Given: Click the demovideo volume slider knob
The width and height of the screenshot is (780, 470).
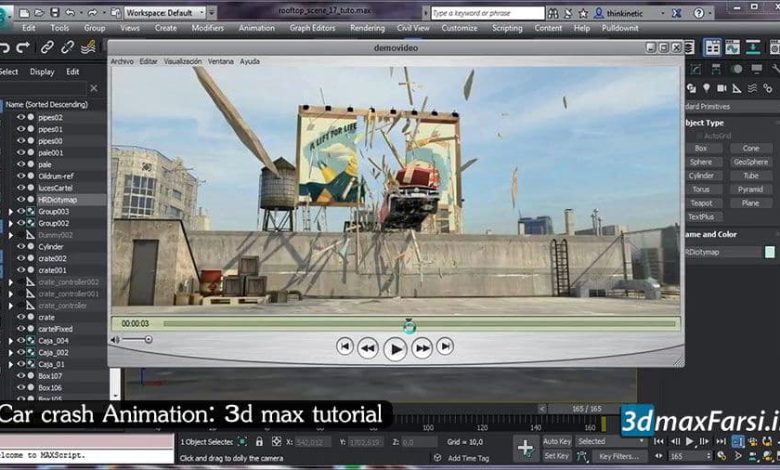Looking at the screenshot, I should point(148,339).
